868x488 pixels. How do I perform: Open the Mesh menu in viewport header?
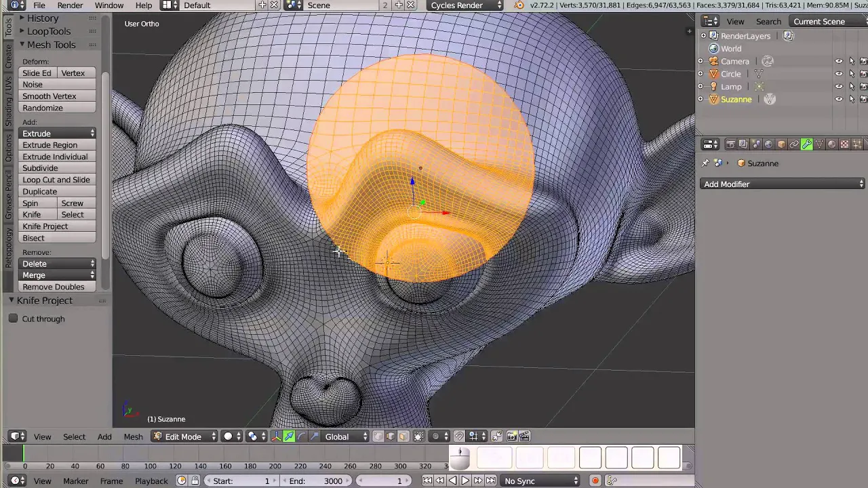(133, 436)
